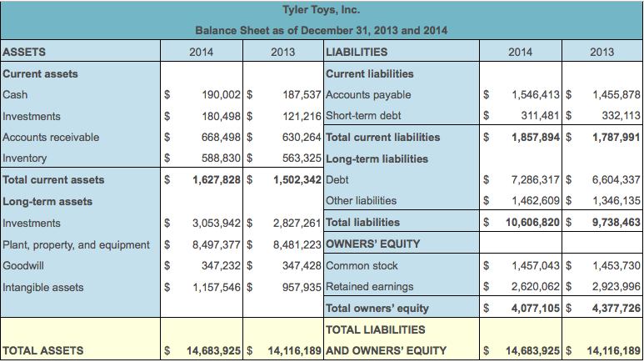Viewport: 644px width, 362px height.
Task: Select the Intangible assets label
Action: click(x=43, y=288)
